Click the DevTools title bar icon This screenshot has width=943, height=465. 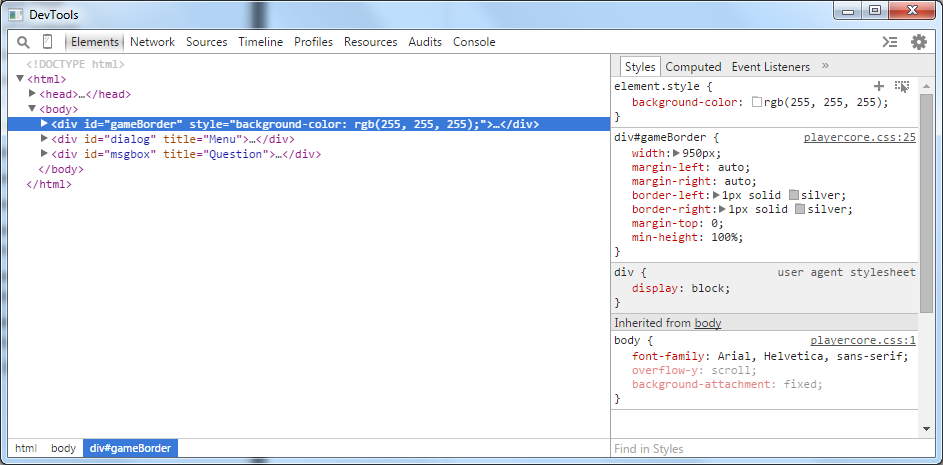(x=16, y=14)
